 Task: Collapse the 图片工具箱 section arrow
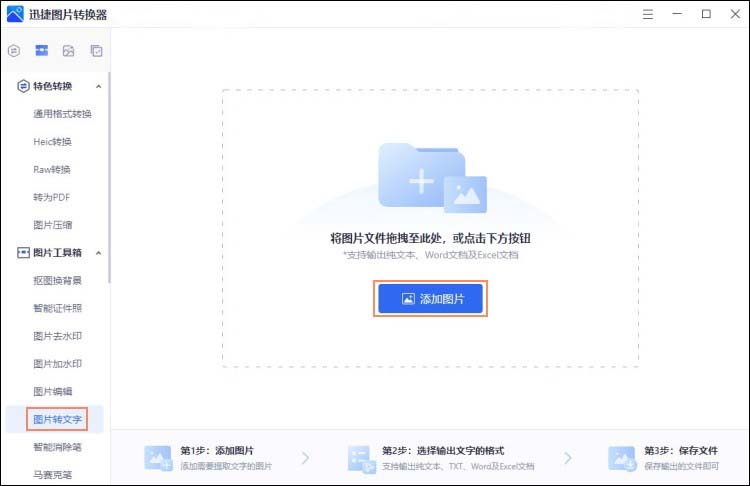tap(99, 253)
